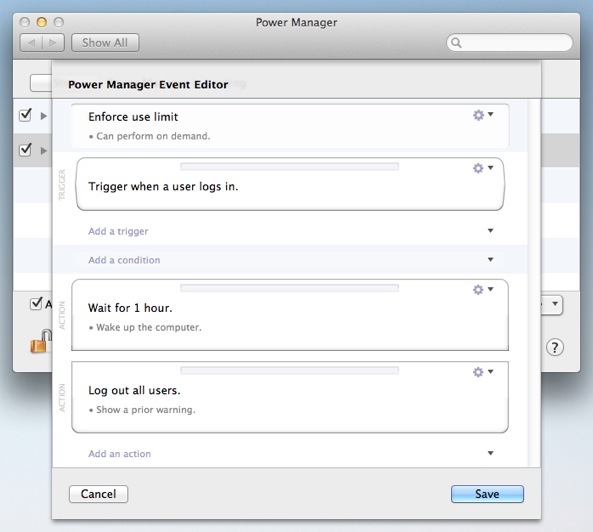Click the Add an action link
This screenshot has width=593, height=532.
pos(120,454)
